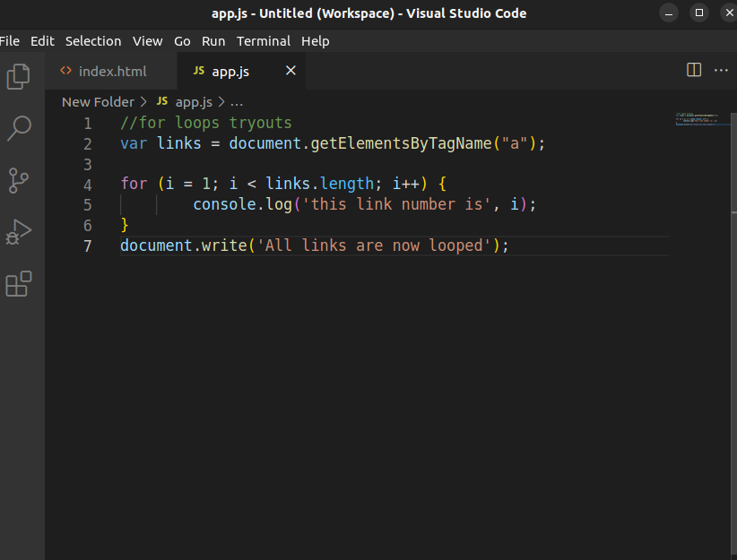Open the Go menu

pyautogui.click(x=182, y=41)
